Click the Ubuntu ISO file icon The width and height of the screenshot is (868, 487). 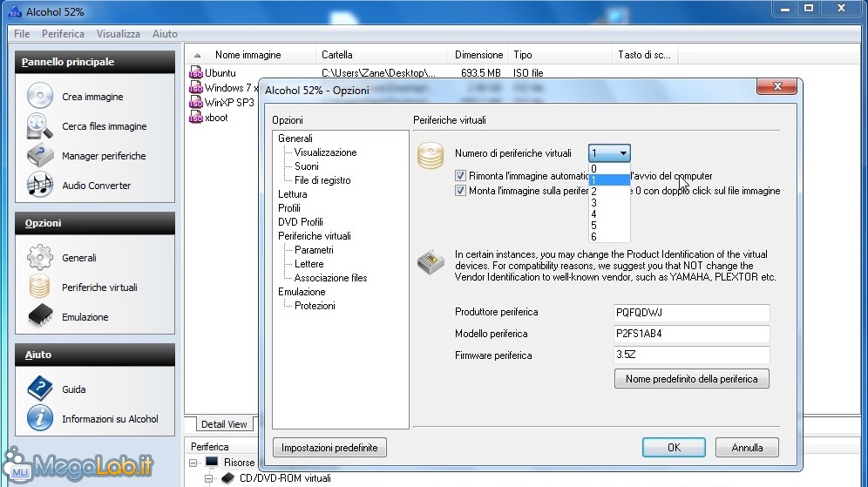click(x=196, y=72)
